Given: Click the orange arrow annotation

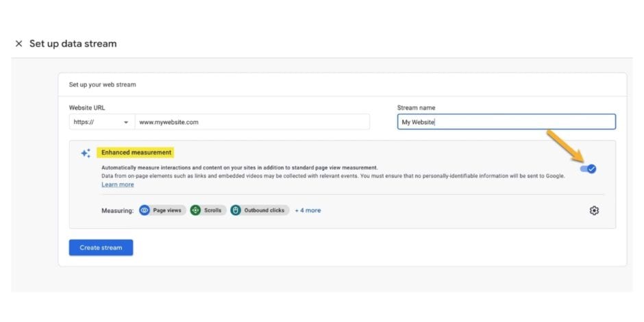Looking at the screenshot, I should click(562, 147).
